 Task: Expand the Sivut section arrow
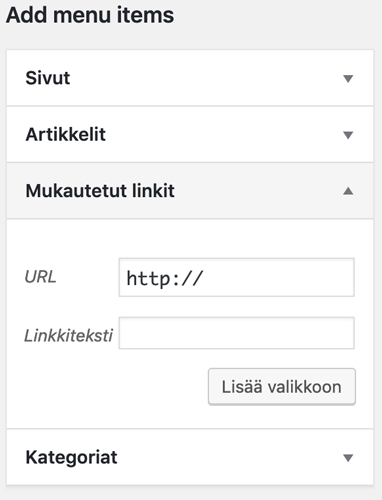tap(348, 79)
